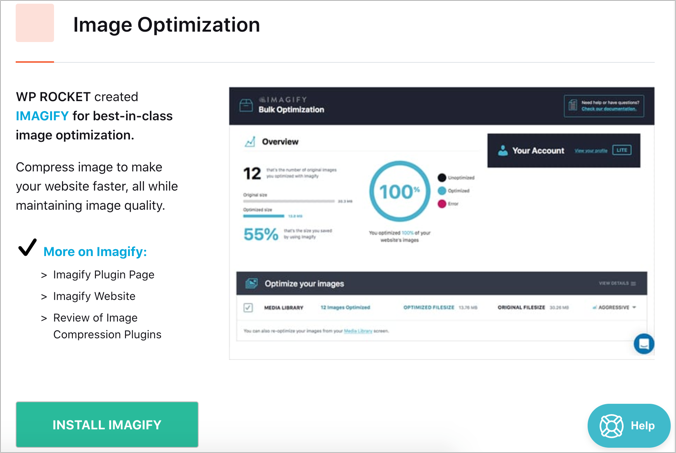Screen dimensions: 676x453
Task: Click the 100% optimization circle chart
Action: pyautogui.click(x=398, y=190)
